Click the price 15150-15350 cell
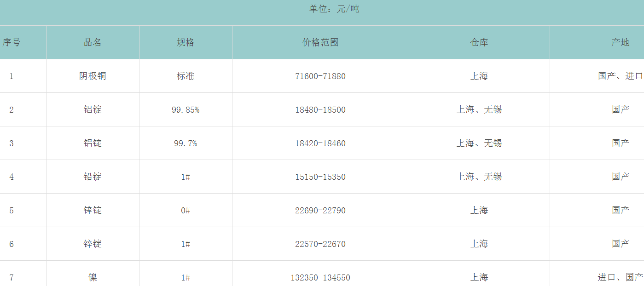The image size is (644, 286). pos(320,177)
